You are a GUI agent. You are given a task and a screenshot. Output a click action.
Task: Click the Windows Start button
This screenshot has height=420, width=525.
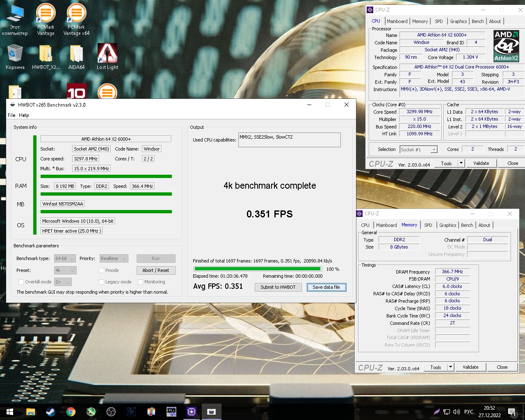coord(10,412)
